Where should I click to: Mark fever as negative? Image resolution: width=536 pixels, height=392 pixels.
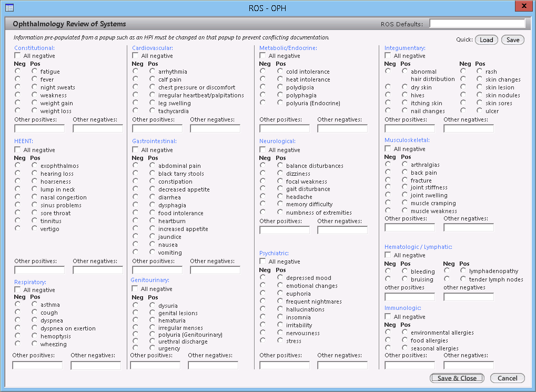coord(17,79)
